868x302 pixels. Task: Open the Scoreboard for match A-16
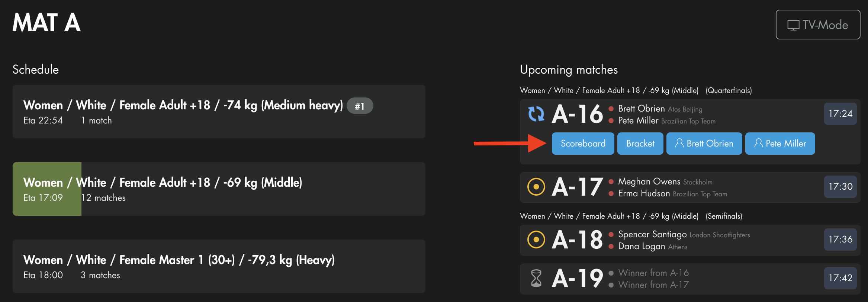[x=582, y=143]
